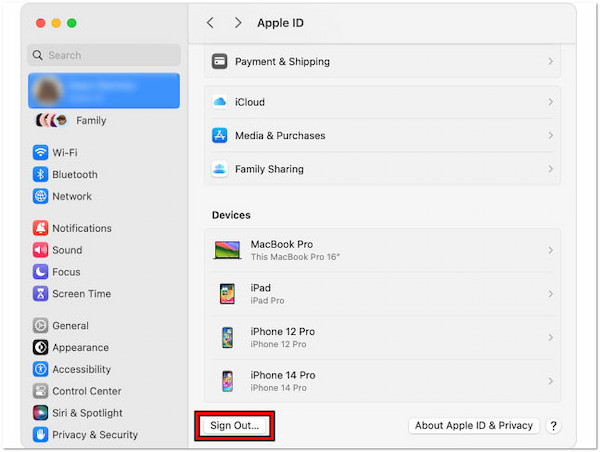Open Focus moon icon
600x452 pixels.
(41, 272)
